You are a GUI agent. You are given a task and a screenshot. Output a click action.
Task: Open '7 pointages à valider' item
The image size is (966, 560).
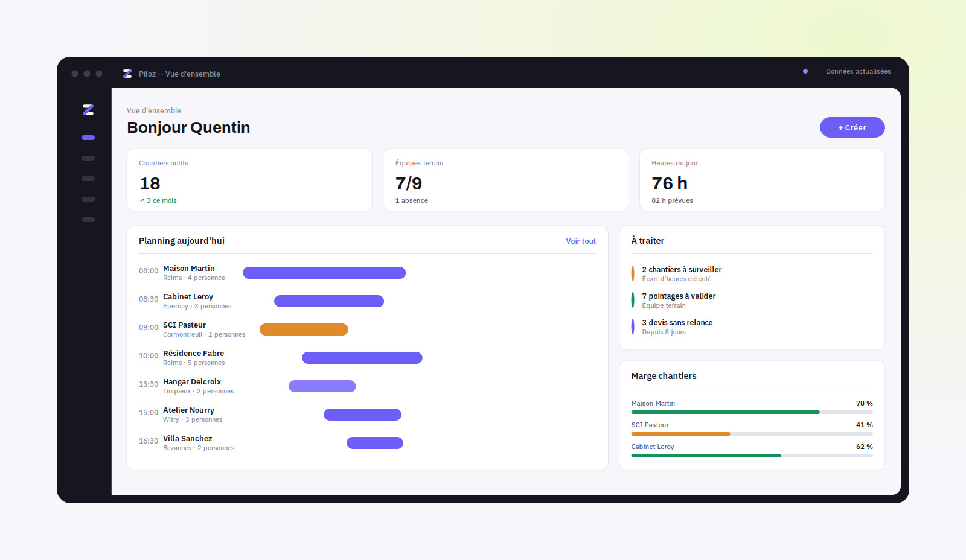point(752,301)
